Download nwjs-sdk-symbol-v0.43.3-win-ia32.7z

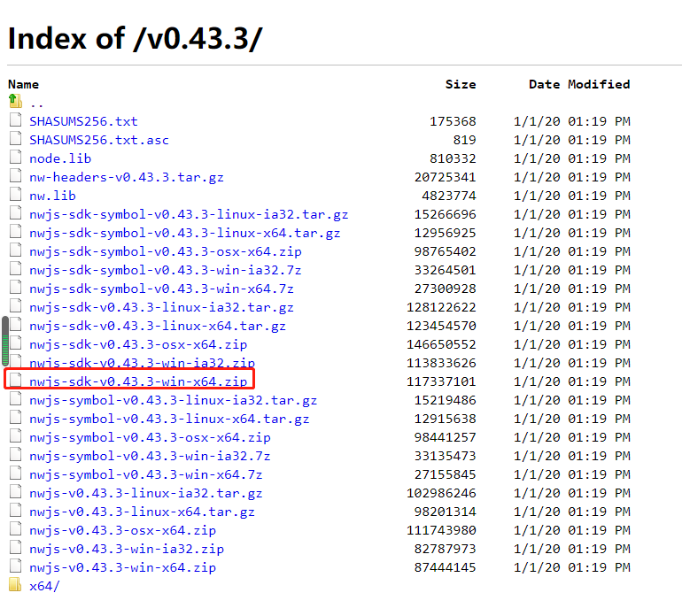(166, 271)
